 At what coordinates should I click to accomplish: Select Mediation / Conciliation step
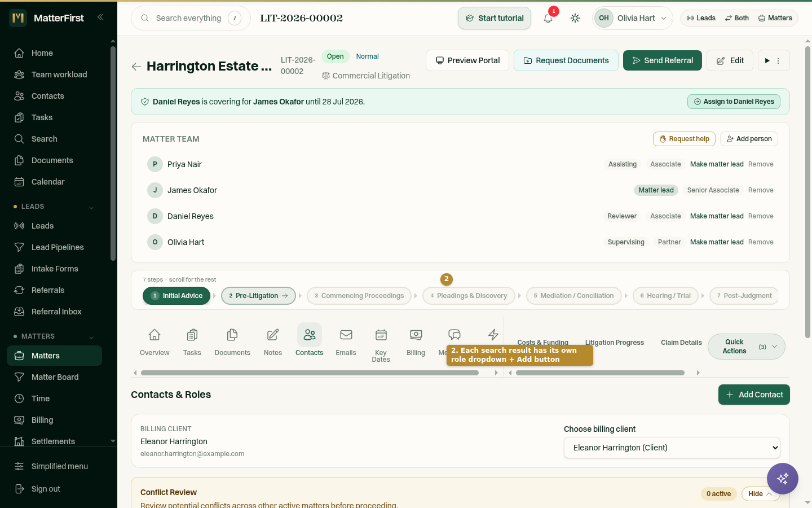(x=573, y=296)
